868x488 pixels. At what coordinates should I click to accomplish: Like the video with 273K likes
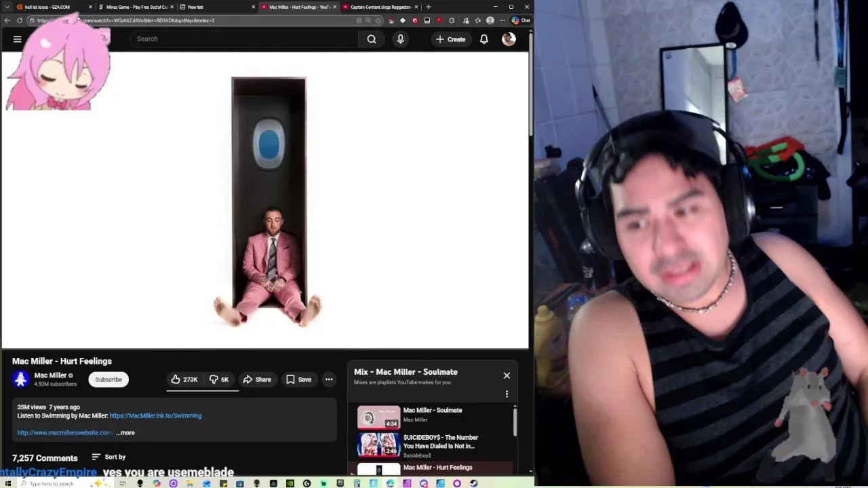[184, 380]
